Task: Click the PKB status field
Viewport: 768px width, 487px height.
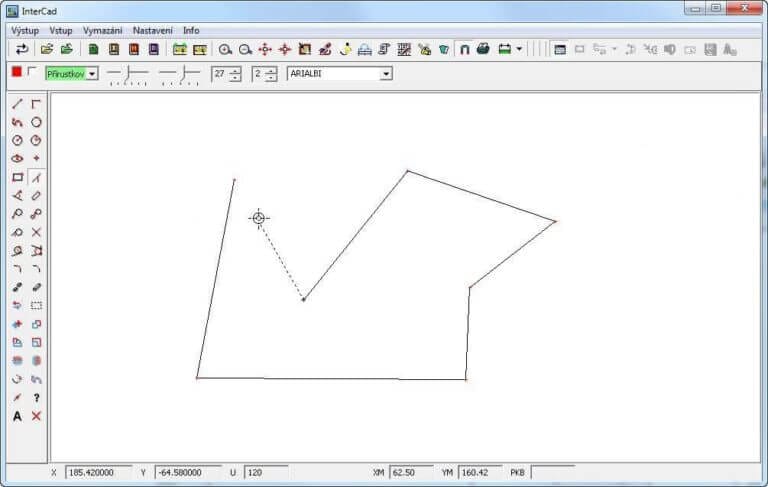Action: (x=553, y=472)
